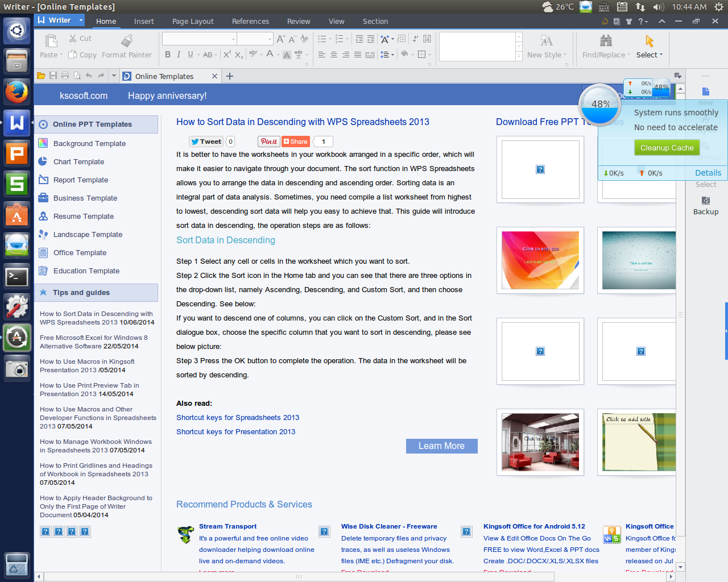
Task: Toggle Strikethrough formatting
Action: tap(207, 55)
